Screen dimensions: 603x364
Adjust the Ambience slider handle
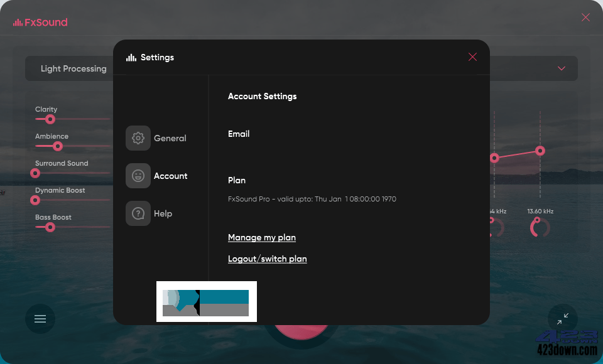(x=58, y=146)
